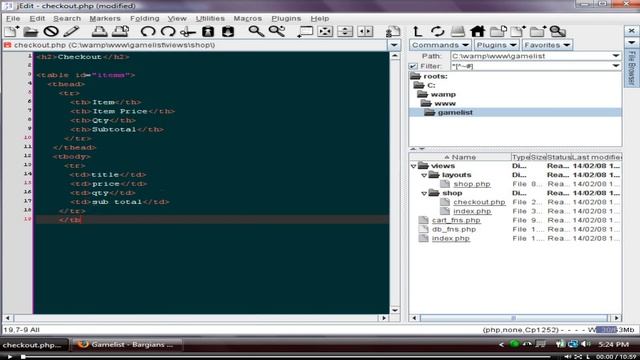The image size is (640, 360).
Task: Click the volume icon in system tray
Action: point(586,344)
